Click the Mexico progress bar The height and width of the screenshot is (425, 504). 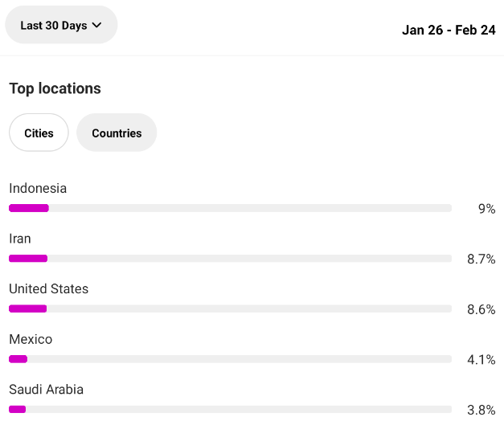point(230,359)
